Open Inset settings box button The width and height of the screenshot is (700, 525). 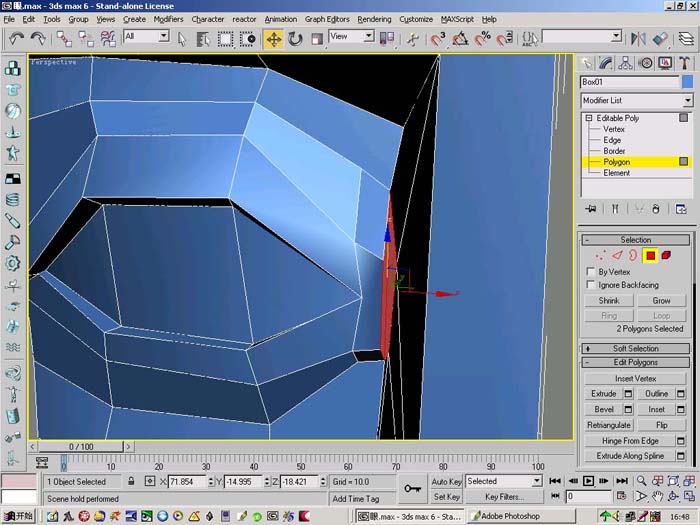(x=680, y=409)
